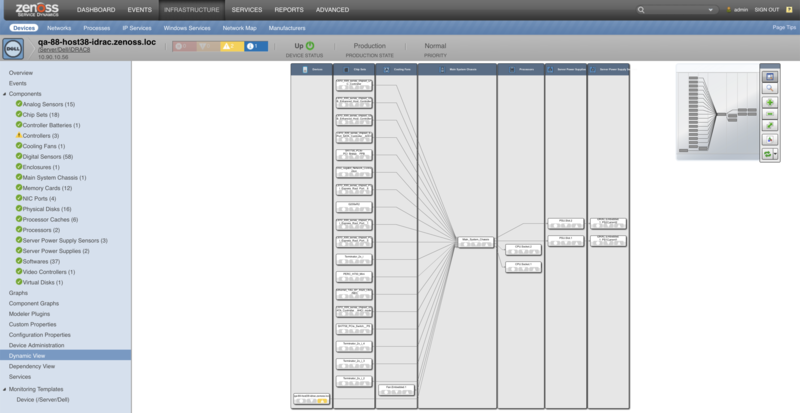The width and height of the screenshot is (800, 413).
Task: Open the Production state selector
Action: click(x=369, y=46)
